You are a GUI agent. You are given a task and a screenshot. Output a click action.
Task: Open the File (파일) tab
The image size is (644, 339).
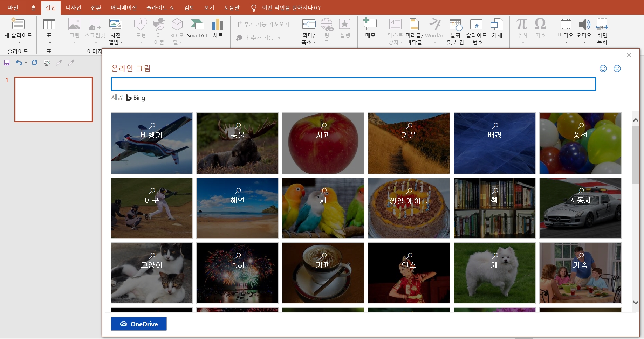[x=13, y=8]
